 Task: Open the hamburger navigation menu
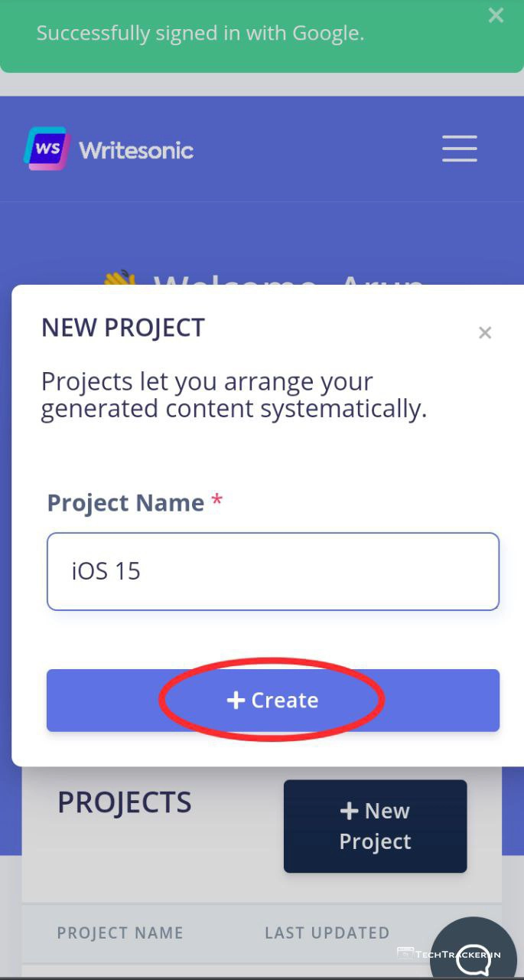(x=459, y=149)
